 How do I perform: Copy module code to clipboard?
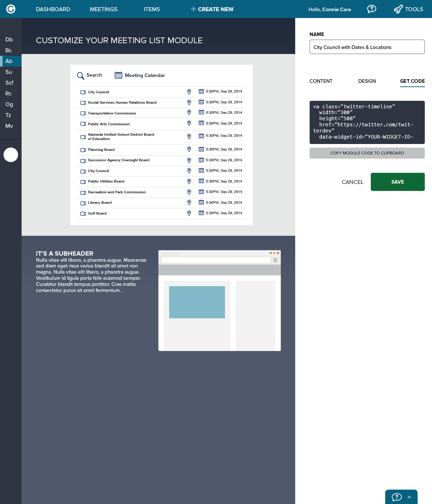[367, 153]
